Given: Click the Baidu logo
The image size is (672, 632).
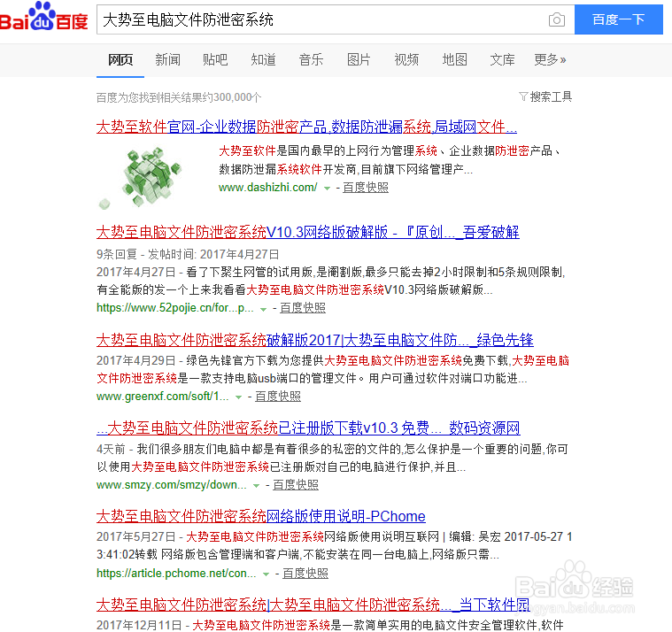Looking at the screenshot, I should tap(43, 17).
